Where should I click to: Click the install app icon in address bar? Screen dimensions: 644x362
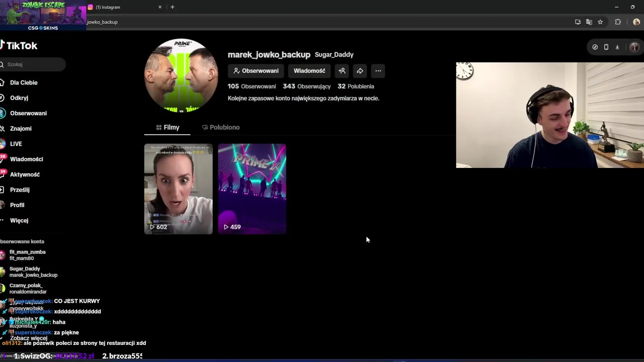(578, 22)
